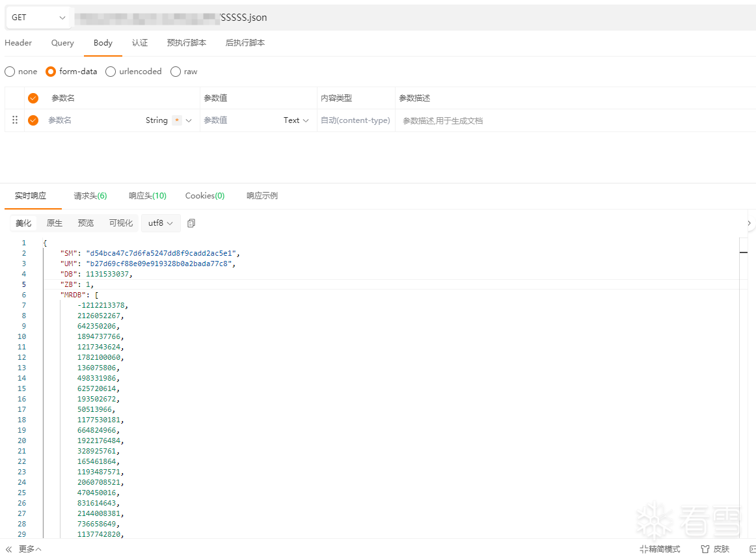The width and height of the screenshot is (756, 557).
Task: Click the 原生 raw view button
Action: (x=55, y=223)
